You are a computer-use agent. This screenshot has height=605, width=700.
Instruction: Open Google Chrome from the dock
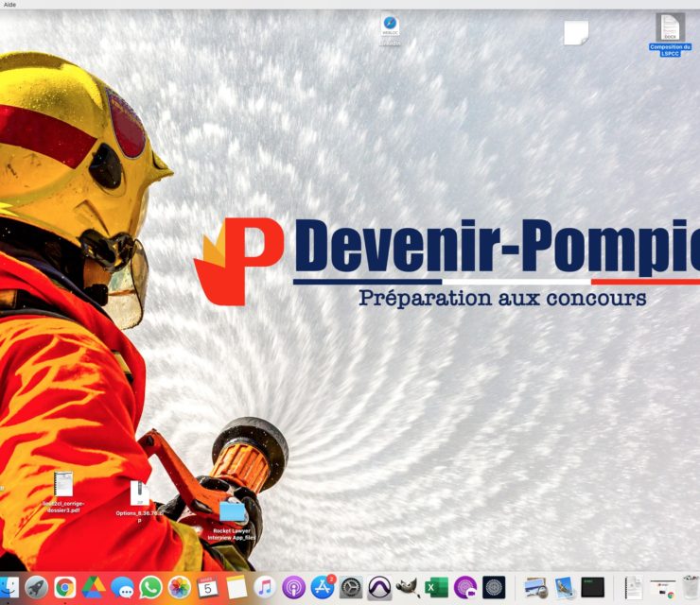click(x=65, y=587)
